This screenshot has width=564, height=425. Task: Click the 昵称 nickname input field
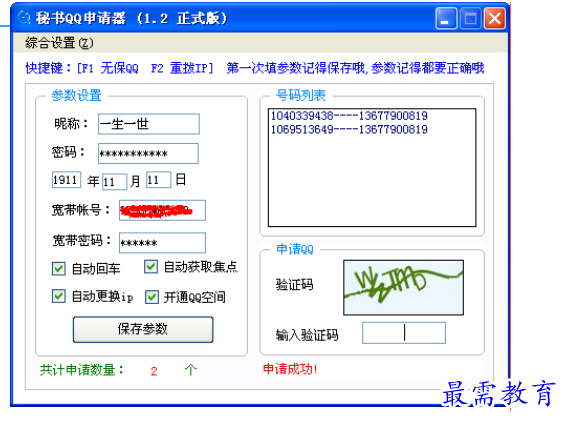click(149, 124)
